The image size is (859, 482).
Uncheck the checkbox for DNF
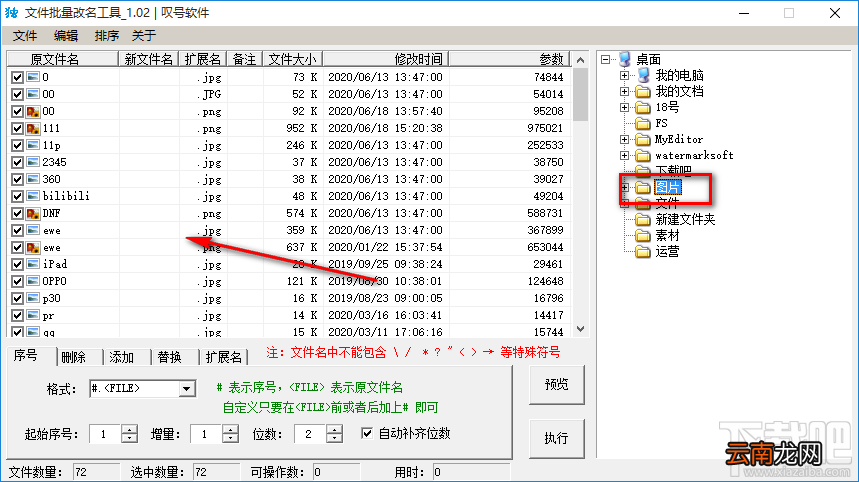pos(17,213)
